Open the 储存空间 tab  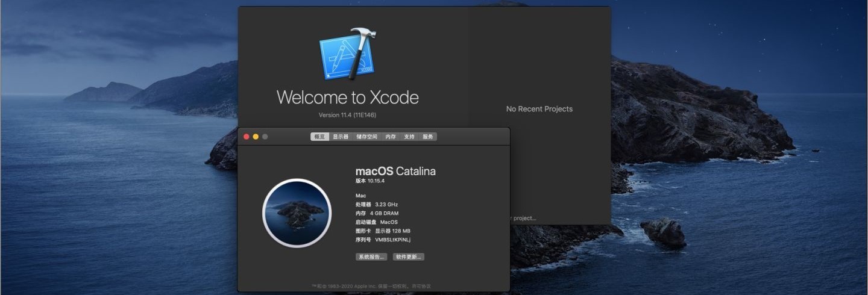pos(366,137)
